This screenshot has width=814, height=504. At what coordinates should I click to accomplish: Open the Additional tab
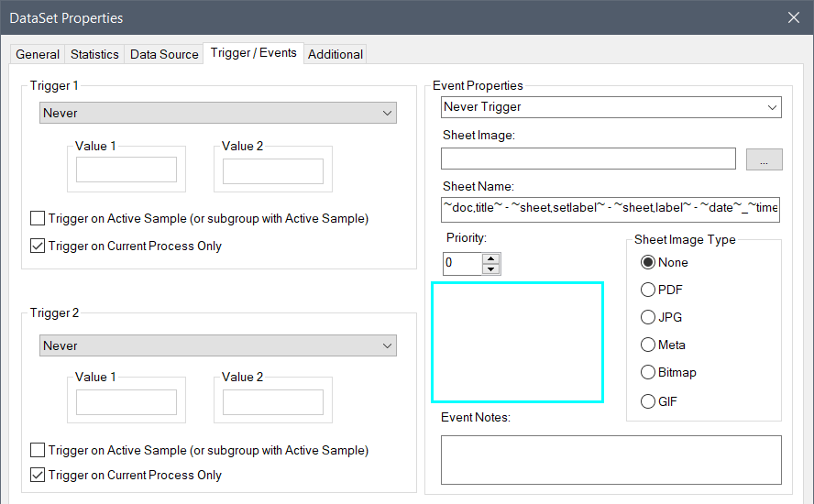click(335, 54)
